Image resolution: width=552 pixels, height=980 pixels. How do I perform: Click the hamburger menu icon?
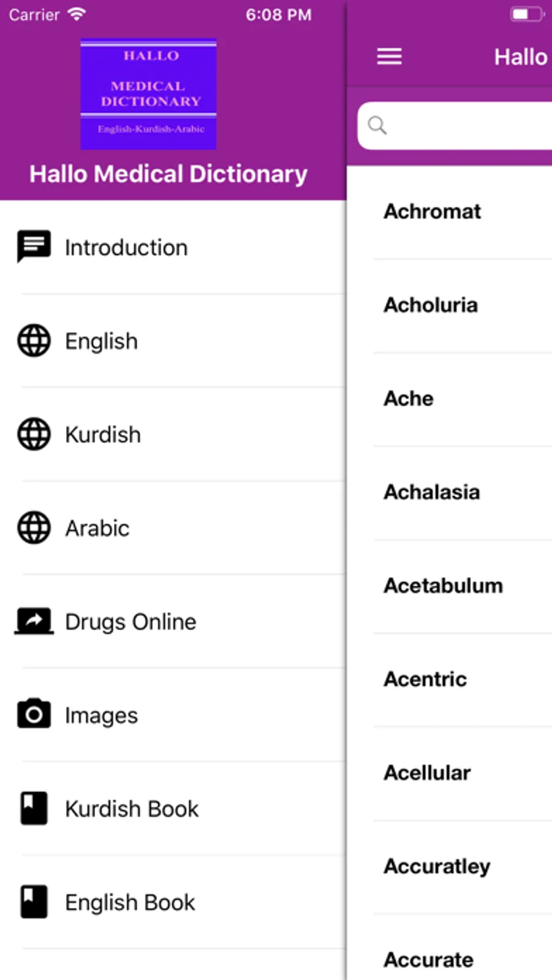click(x=389, y=56)
